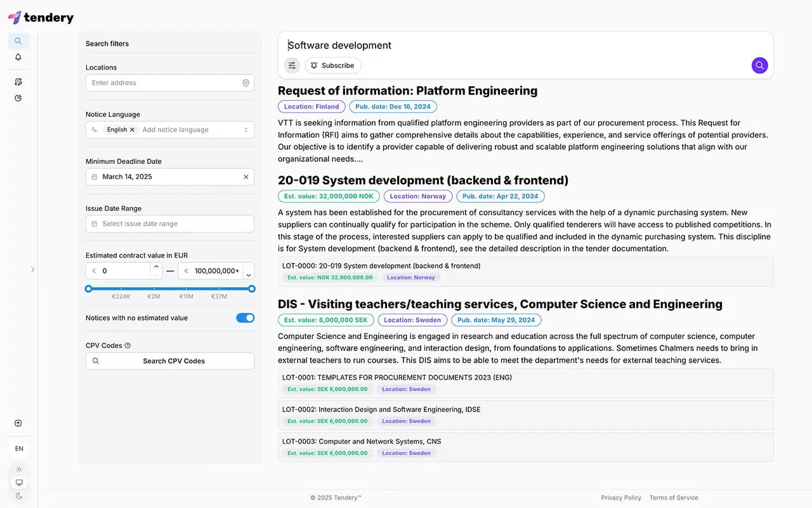812x508 pixels.
Task: Change interface language via the EN button
Action: [x=18, y=448]
